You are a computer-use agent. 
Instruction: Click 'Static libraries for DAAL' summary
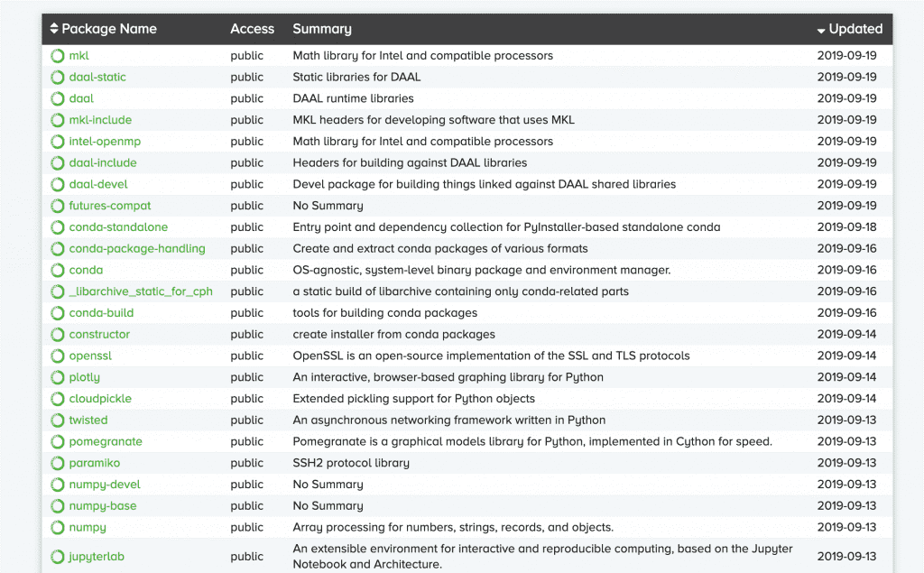(x=357, y=77)
